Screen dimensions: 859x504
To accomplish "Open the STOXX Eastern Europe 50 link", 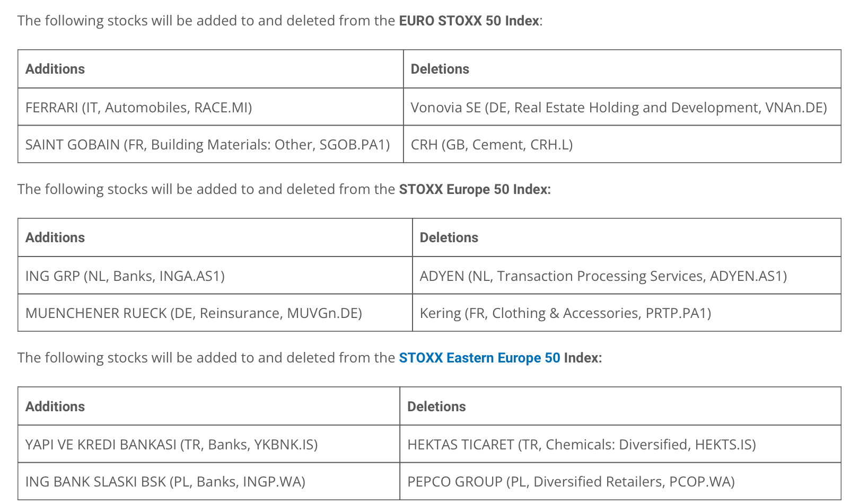I will [x=479, y=358].
